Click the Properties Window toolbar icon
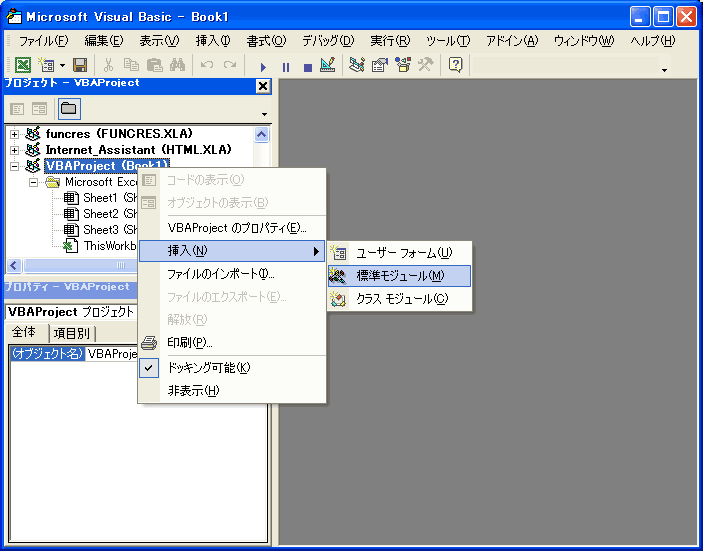 coord(380,65)
